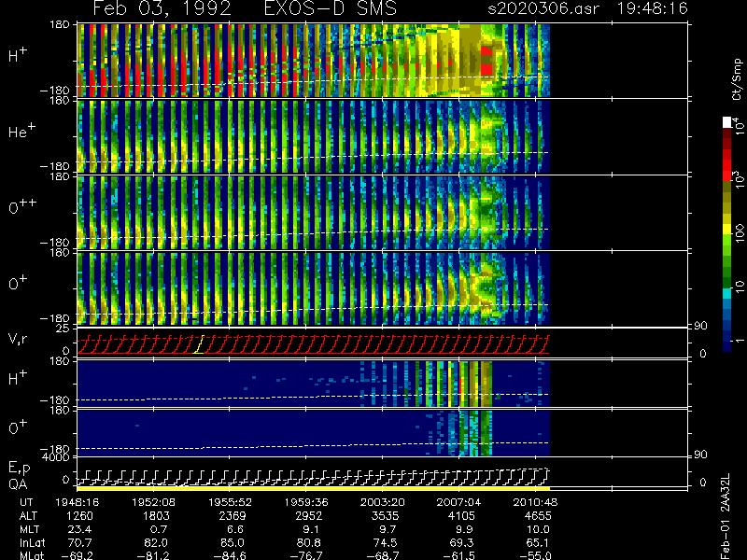Image resolution: width=747 pixels, height=560 pixels.
Task: Click the 'Ct/Smp' colorbar unit label
Action: (737, 79)
